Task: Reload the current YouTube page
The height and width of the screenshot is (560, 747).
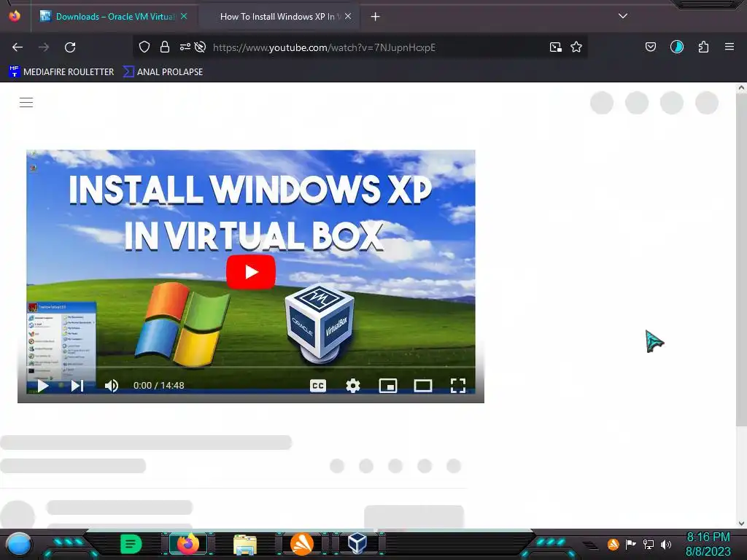Action: [70, 47]
